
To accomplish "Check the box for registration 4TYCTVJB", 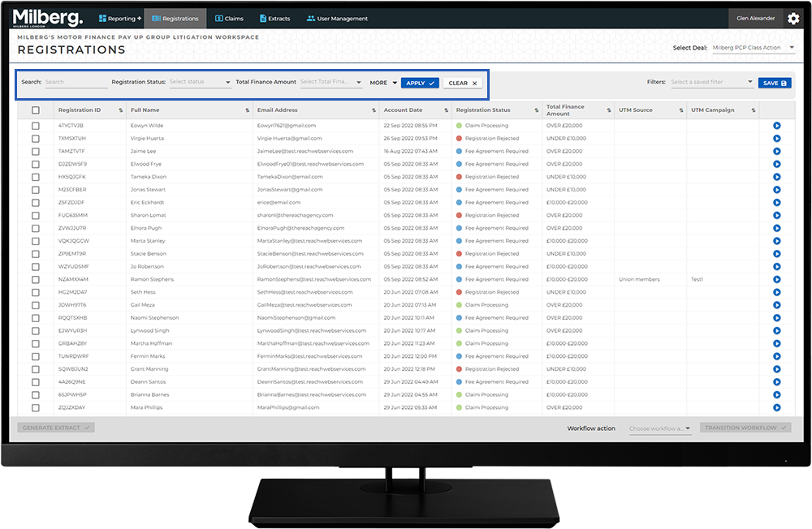I will pos(35,126).
